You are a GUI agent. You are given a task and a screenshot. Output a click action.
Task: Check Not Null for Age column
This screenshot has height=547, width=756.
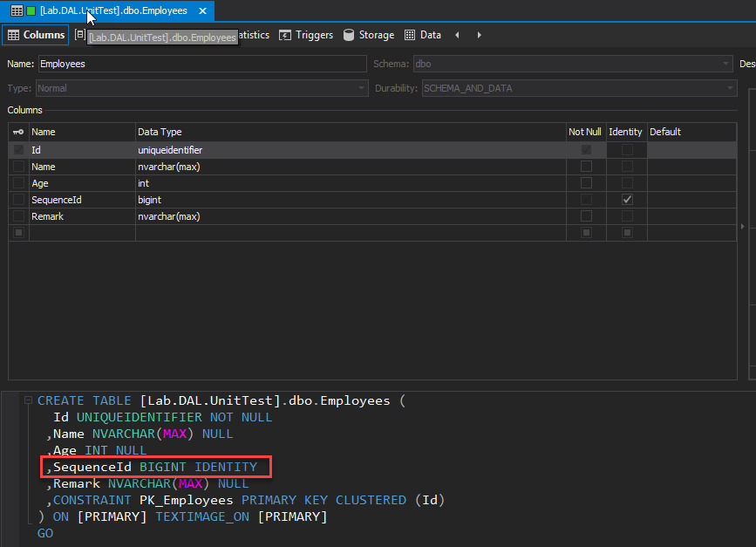click(586, 183)
